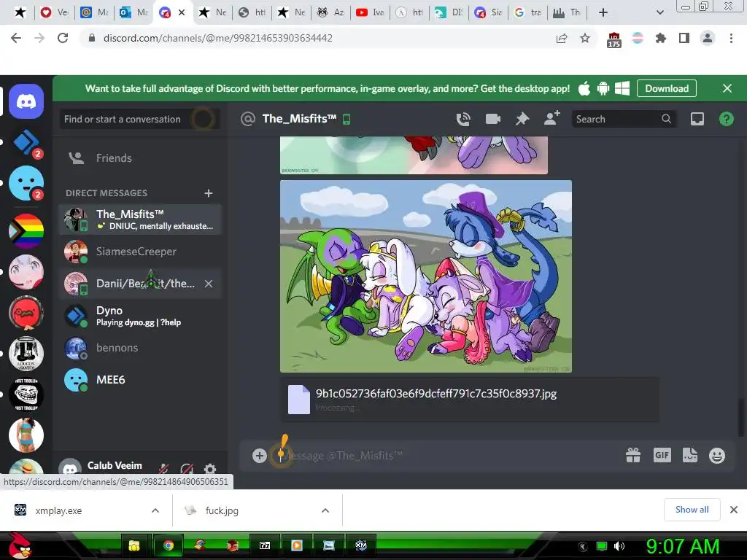Open the emoji picker
Image resolution: width=747 pixels, height=560 pixels.
pos(717,456)
